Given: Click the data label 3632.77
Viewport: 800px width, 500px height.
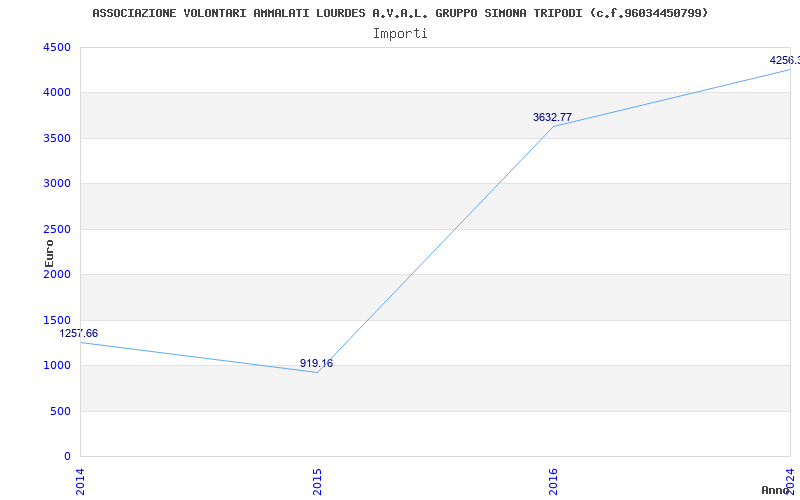Looking at the screenshot, I should tap(553, 117).
